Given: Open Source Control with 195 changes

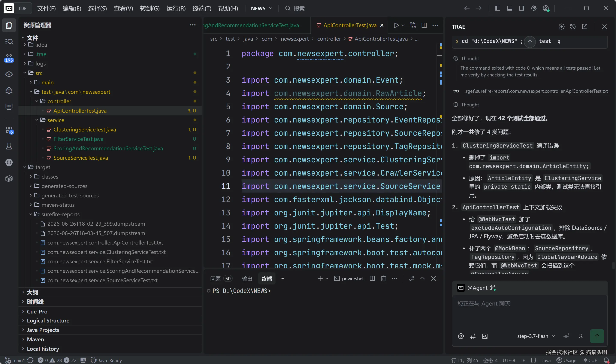Looking at the screenshot, I should (9, 58).
